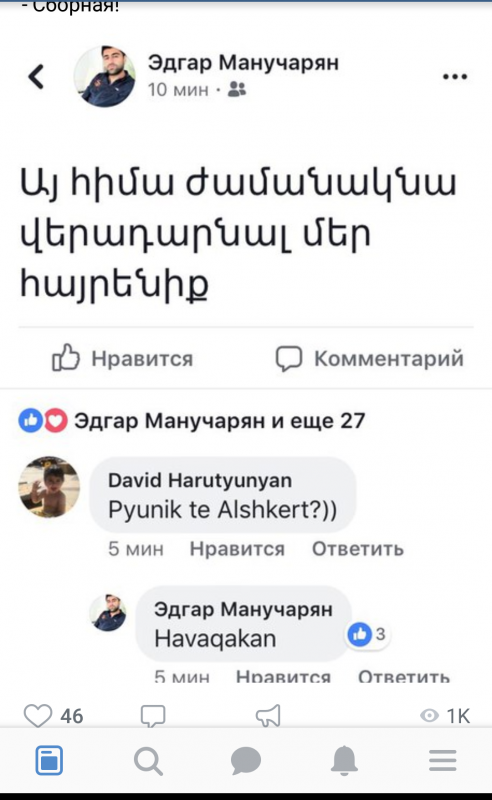Open David Harutyunyan's profile picture
492x800 pixels.
50,487
